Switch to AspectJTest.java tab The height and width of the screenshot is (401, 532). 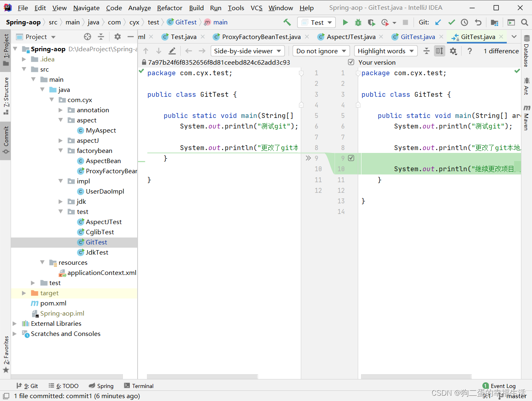coord(351,37)
